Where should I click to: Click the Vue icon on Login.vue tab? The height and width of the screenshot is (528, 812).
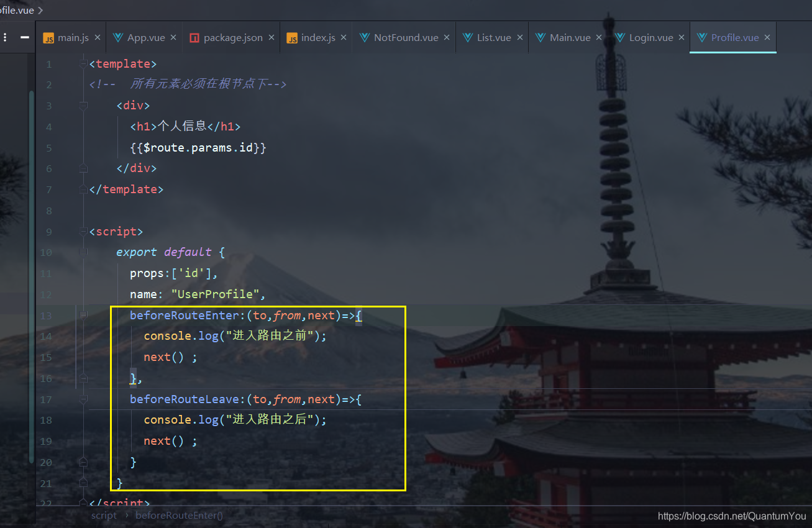[620, 37]
